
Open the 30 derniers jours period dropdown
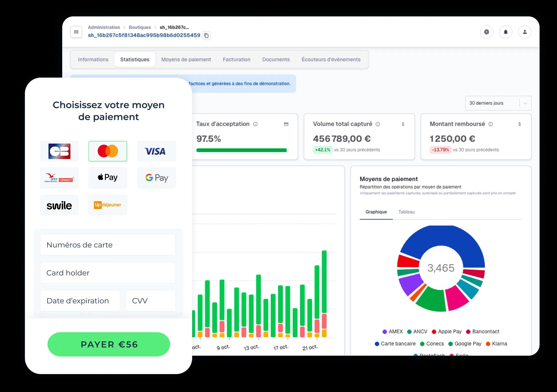click(498, 103)
